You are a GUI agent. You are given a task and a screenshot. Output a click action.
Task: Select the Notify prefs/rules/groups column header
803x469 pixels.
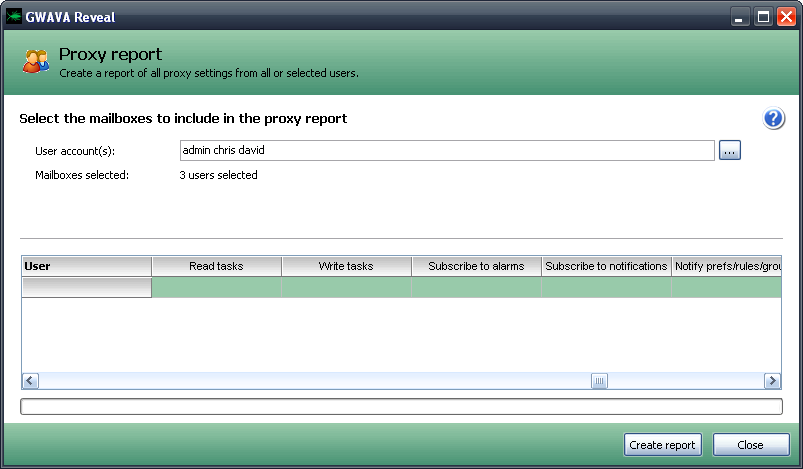click(x=727, y=266)
